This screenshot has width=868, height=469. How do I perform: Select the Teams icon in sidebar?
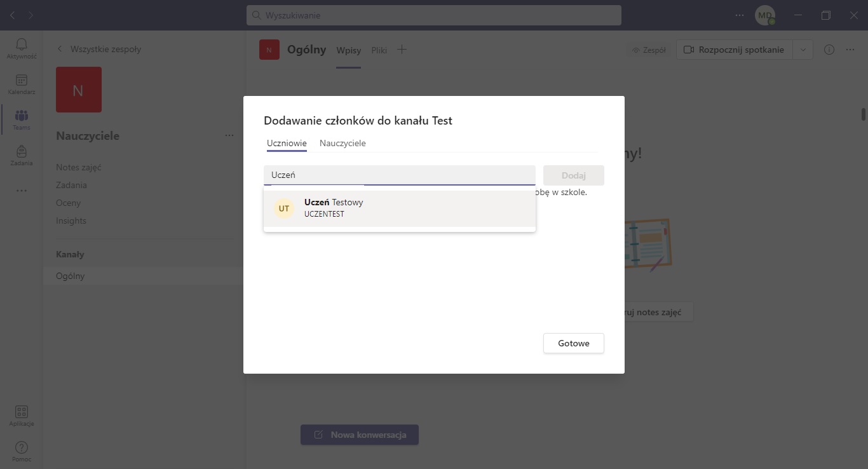tap(21, 117)
